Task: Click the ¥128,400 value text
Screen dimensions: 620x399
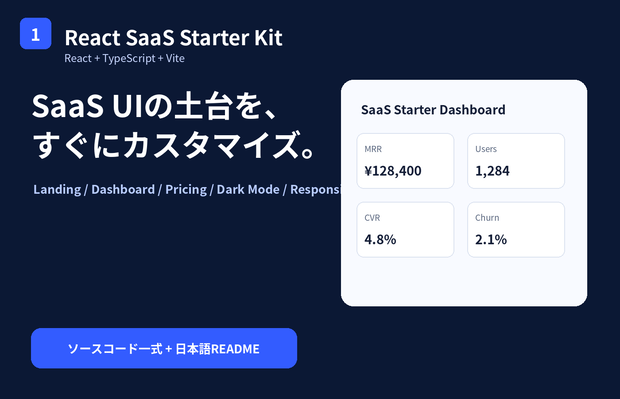Action: click(393, 171)
